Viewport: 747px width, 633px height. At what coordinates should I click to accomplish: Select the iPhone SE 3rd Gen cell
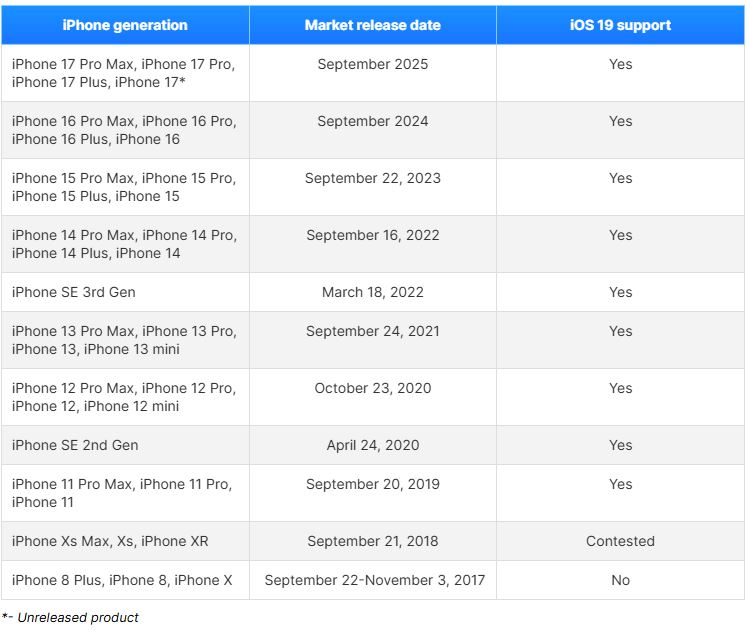125,292
